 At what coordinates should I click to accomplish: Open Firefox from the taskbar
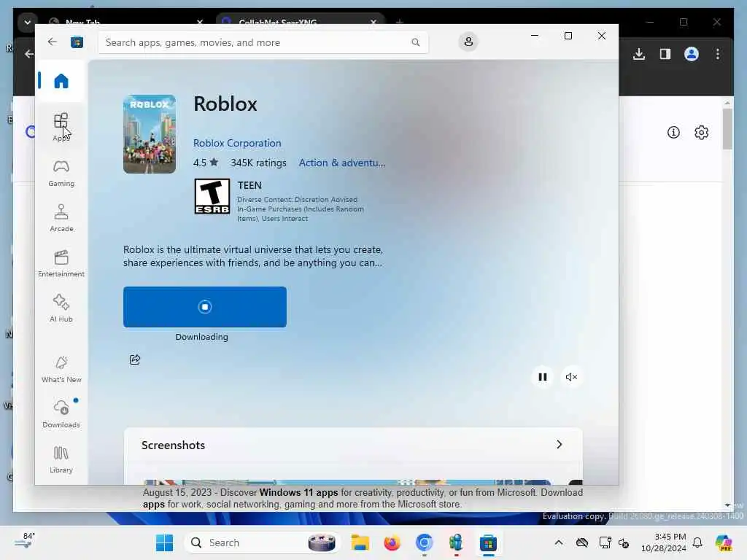pos(392,542)
